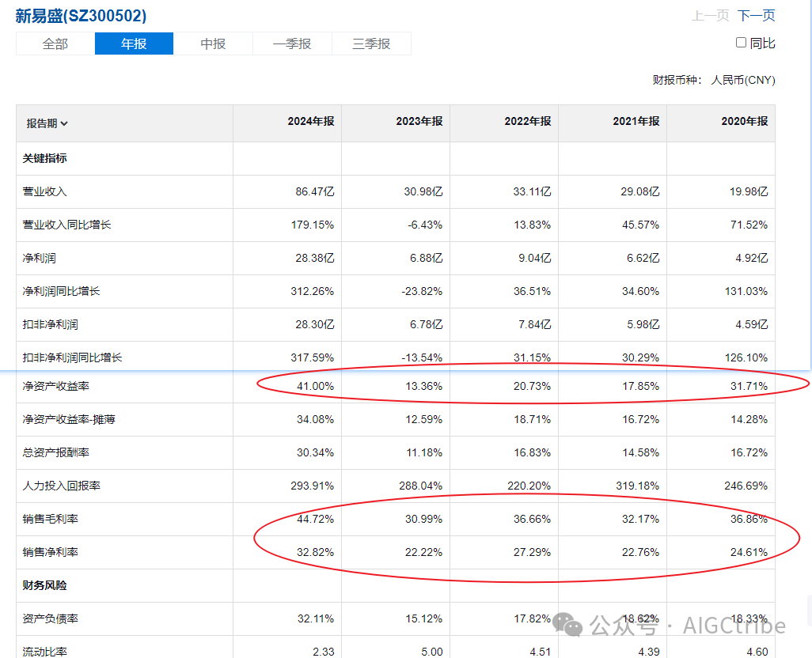Select the 销售毛利率 row label
812x658 pixels.
50,519
